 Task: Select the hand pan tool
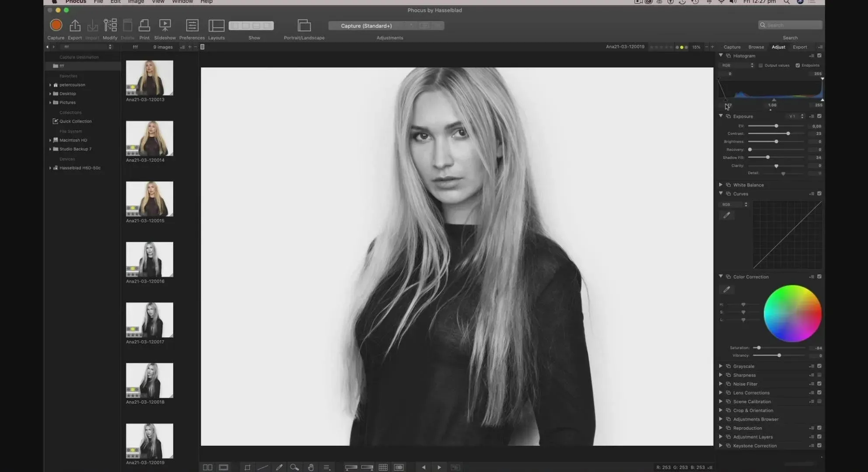coord(311,467)
